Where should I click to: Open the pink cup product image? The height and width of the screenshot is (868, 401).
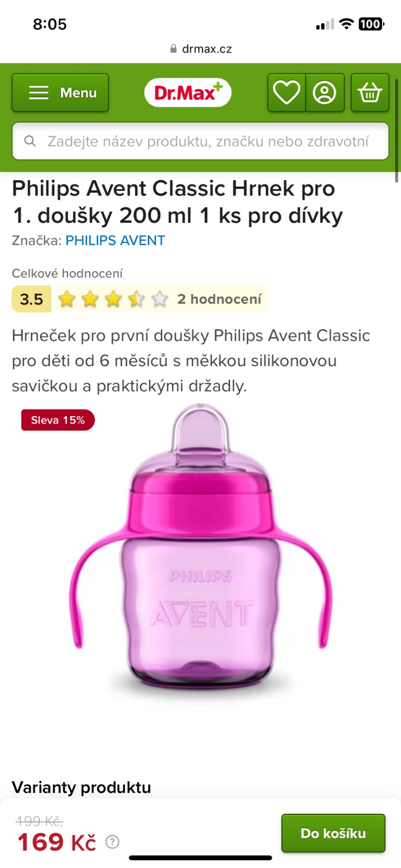coord(201,549)
